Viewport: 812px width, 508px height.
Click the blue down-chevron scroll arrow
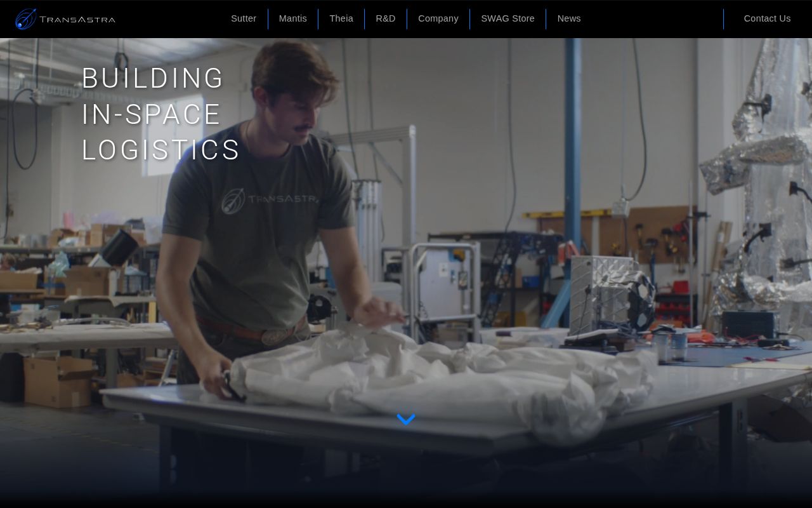pos(406,419)
